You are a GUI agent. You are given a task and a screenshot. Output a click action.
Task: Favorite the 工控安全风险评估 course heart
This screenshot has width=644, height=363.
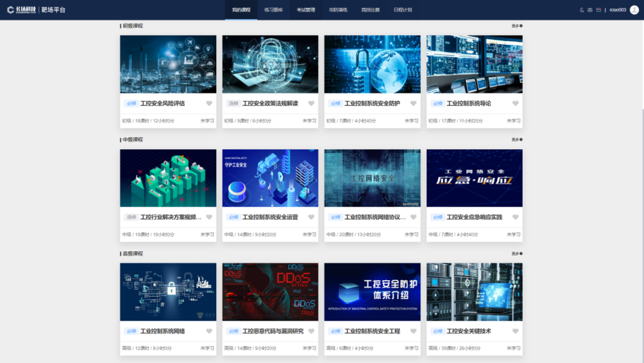pos(209,103)
